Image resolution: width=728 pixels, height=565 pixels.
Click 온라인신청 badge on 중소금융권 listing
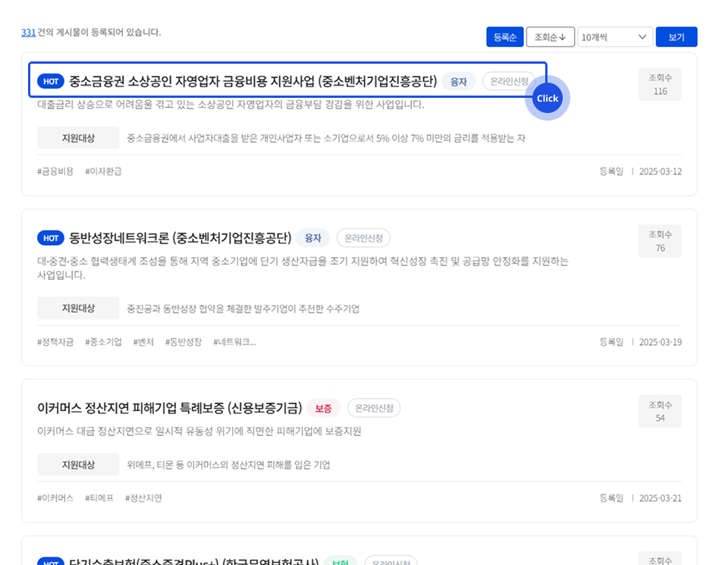click(x=509, y=81)
